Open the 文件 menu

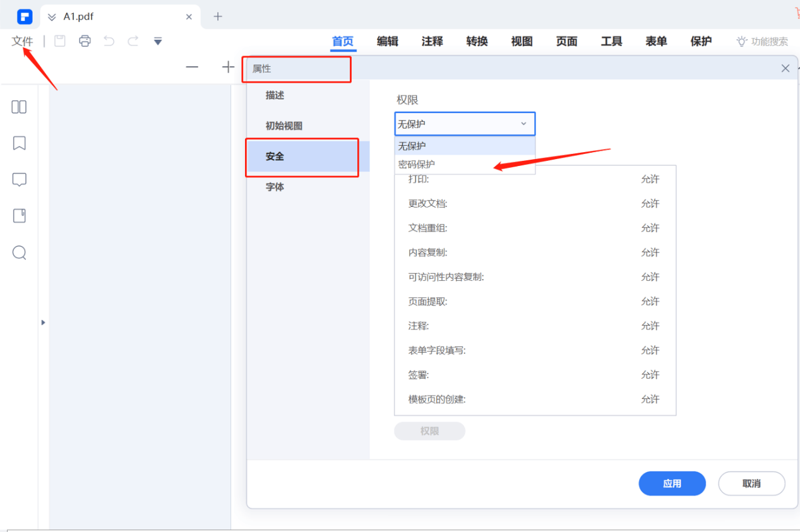[x=22, y=41]
